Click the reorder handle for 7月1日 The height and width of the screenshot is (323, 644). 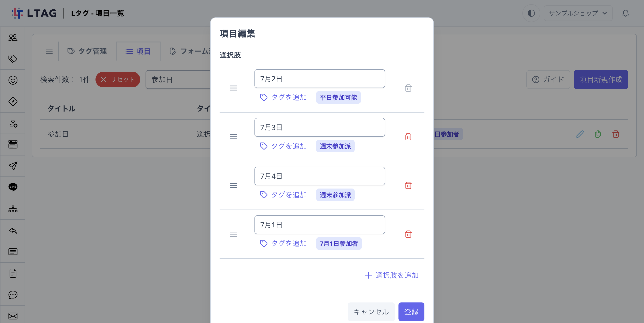[233, 234]
